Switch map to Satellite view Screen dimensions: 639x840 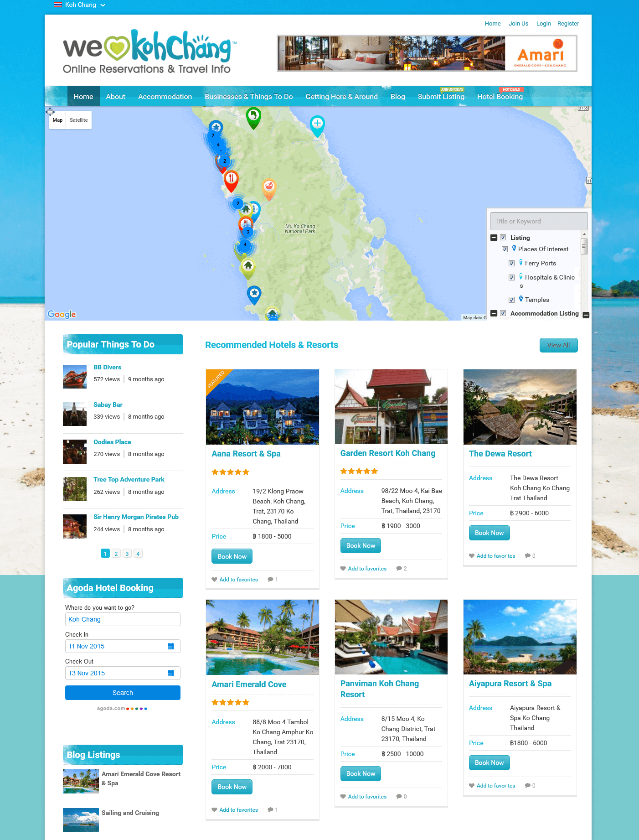coord(79,120)
